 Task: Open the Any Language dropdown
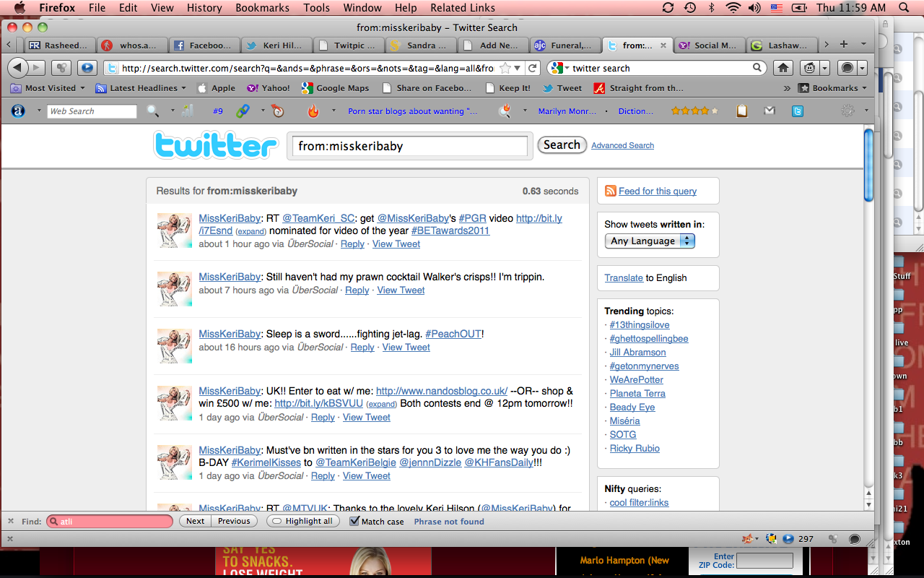click(650, 241)
